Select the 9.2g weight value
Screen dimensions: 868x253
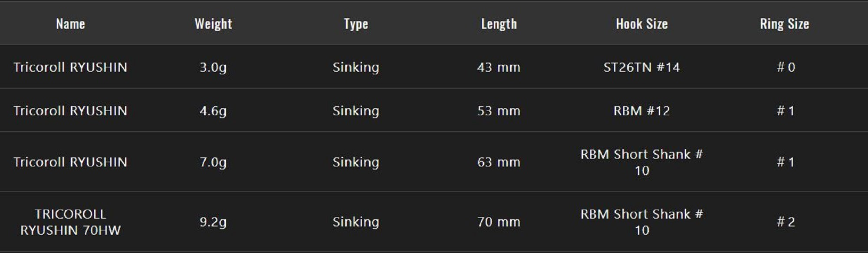213,222
